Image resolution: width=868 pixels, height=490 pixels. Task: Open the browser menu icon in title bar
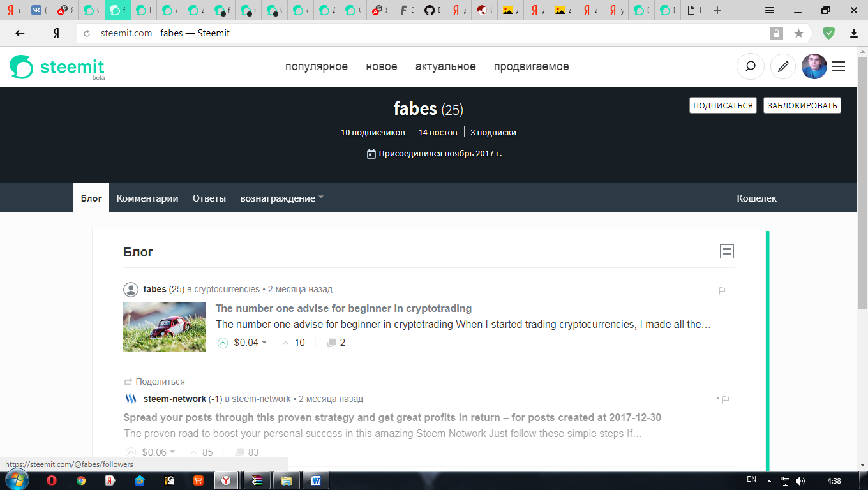click(x=770, y=10)
